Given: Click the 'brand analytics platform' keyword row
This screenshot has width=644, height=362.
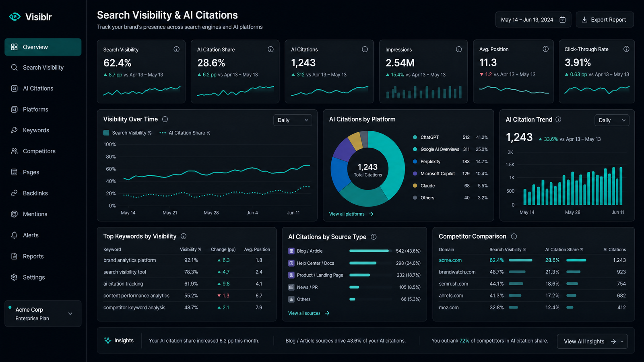Looking at the screenshot, I should point(186,260).
